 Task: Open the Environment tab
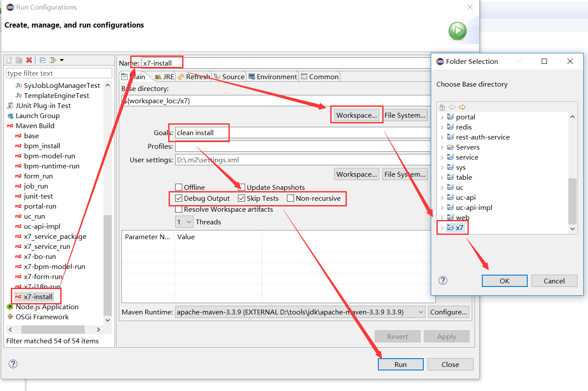coord(273,77)
